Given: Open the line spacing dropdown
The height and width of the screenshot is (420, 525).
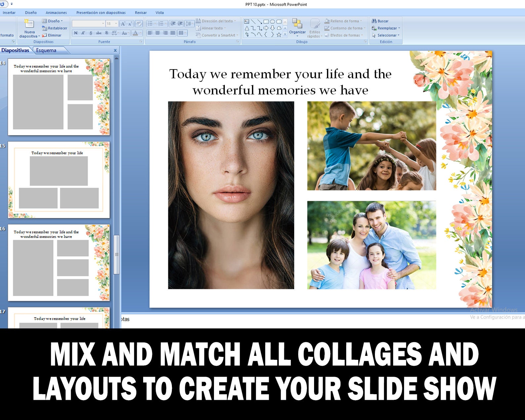Looking at the screenshot, I should (189, 23).
